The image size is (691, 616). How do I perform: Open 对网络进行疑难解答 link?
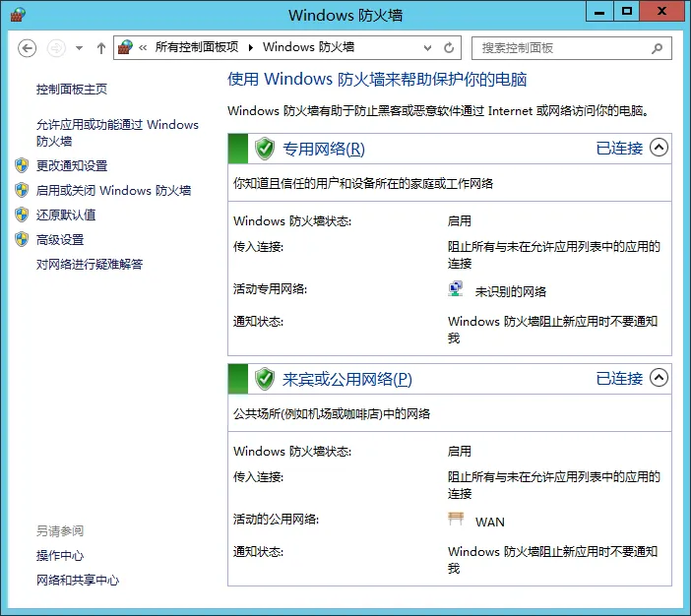tap(90, 264)
